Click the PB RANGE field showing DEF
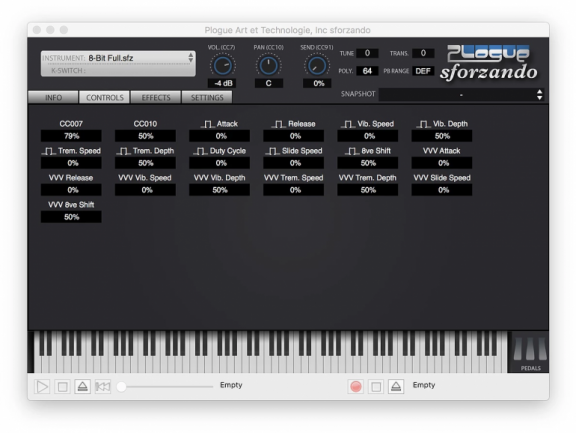This screenshot has width=576, height=433. tap(423, 71)
